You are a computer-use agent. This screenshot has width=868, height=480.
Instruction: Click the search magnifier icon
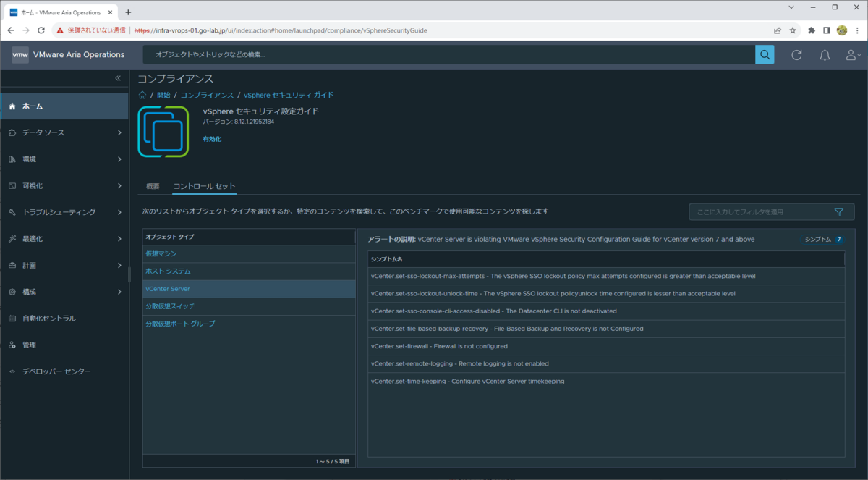point(765,54)
